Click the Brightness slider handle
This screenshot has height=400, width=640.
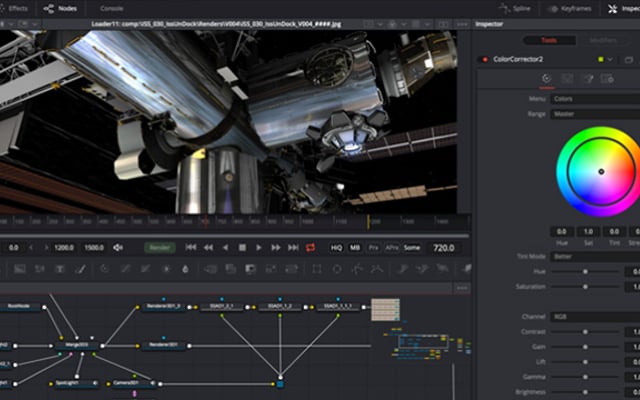pos(585,392)
